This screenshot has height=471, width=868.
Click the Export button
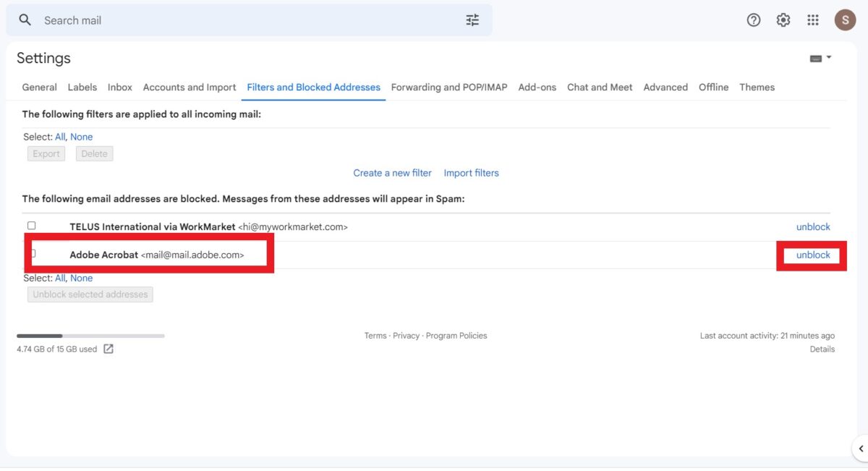coord(46,153)
